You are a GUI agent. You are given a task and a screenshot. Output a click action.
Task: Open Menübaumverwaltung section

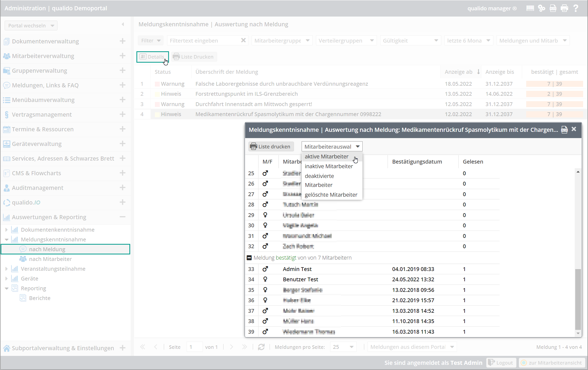coord(65,100)
